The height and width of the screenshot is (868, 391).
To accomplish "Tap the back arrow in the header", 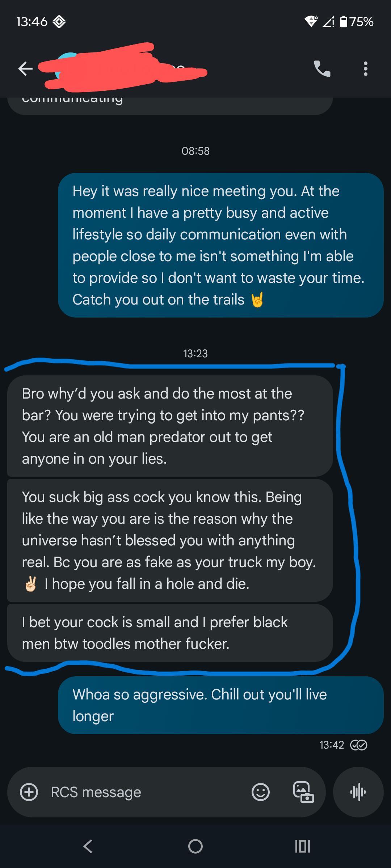I will coord(25,68).
